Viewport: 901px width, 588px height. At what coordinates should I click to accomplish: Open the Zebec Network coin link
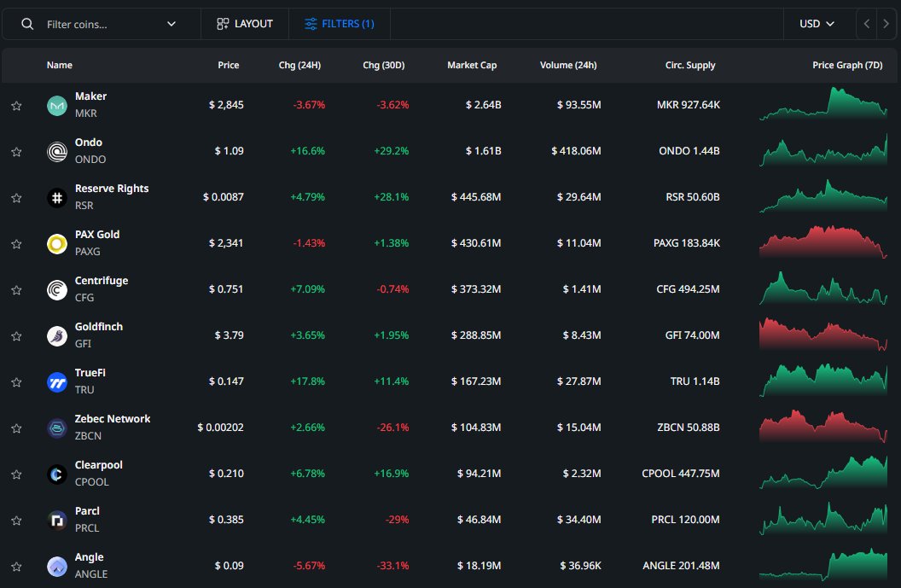coord(113,418)
